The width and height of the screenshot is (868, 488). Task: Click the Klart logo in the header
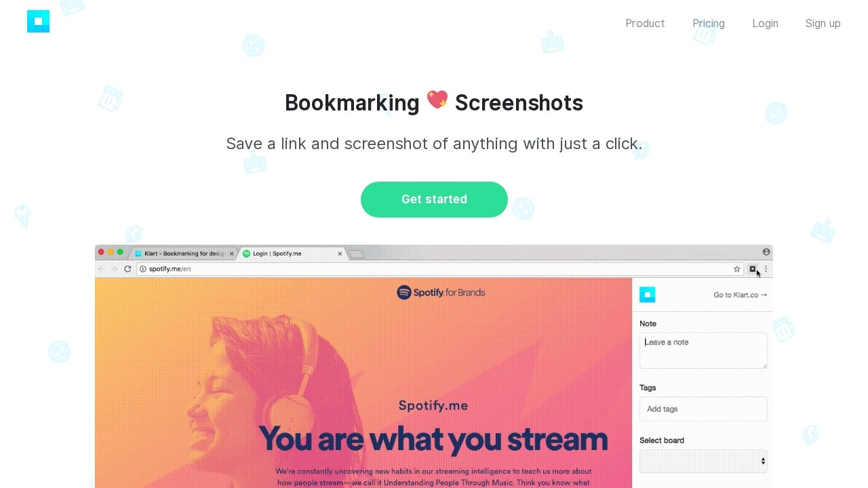tap(38, 22)
